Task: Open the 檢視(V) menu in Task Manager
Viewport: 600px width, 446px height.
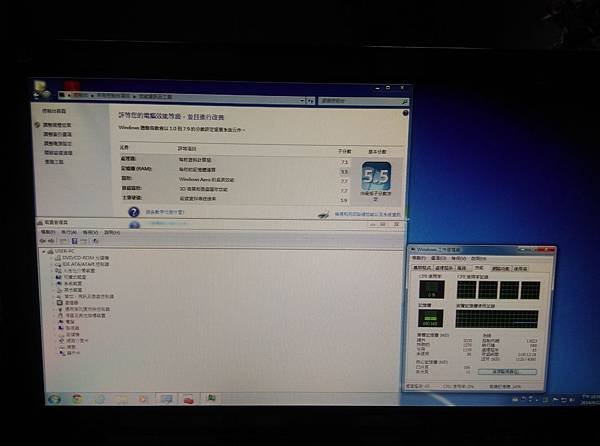Action: pyautogui.click(x=459, y=259)
